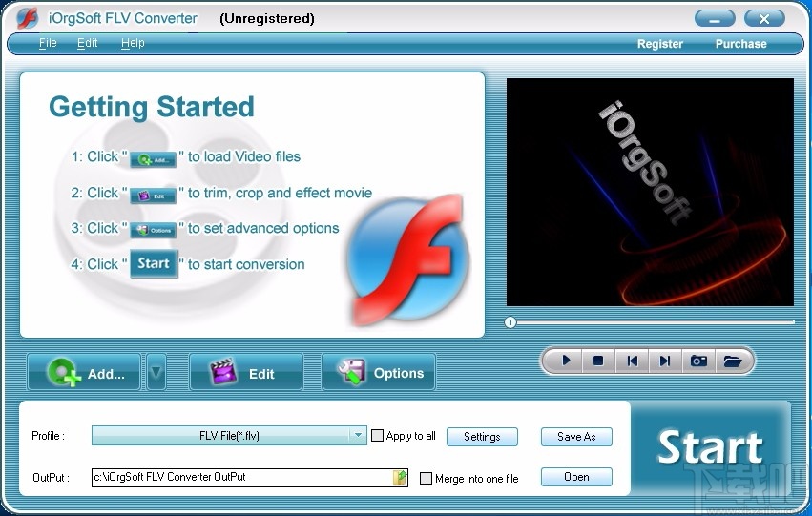Viewport: 812px width, 516px height.
Task: Open the Edit menu in the menu bar
Action: 87,43
